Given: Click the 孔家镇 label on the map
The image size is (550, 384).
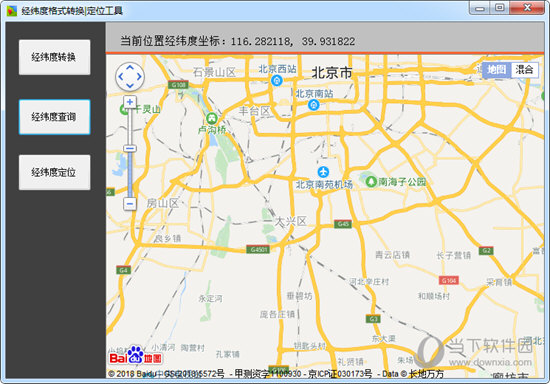Looking at the screenshot, I should (x=228, y=354).
